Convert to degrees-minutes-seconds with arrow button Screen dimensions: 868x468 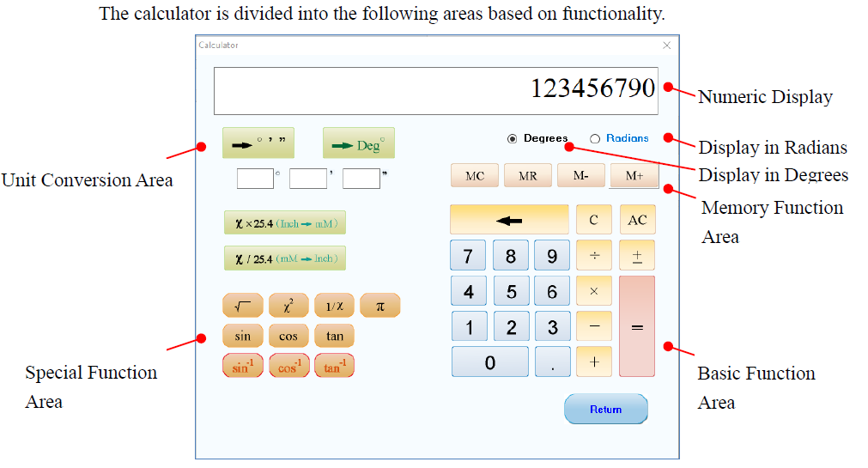pos(258,143)
